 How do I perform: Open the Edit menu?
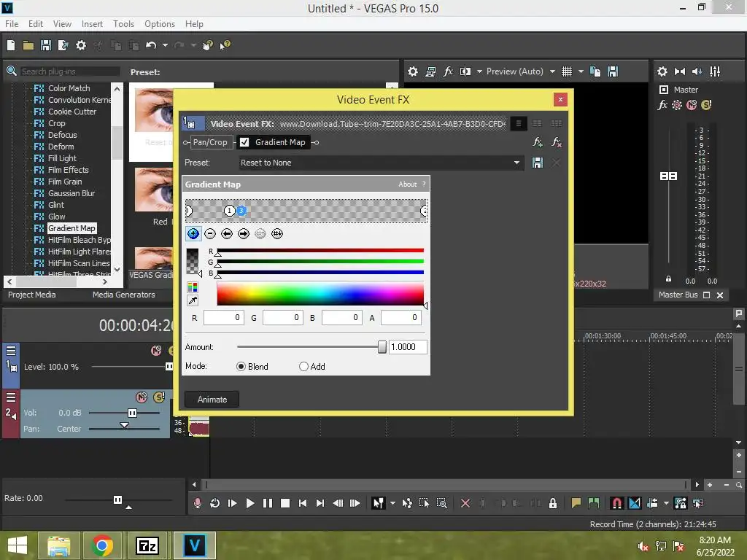(x=36, y=24)
